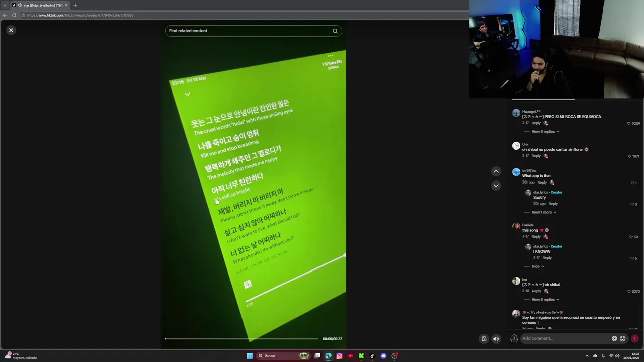The image size is (644, 362).
Task: Like Pamela's 'this song' comment
Action: (631, 237)
